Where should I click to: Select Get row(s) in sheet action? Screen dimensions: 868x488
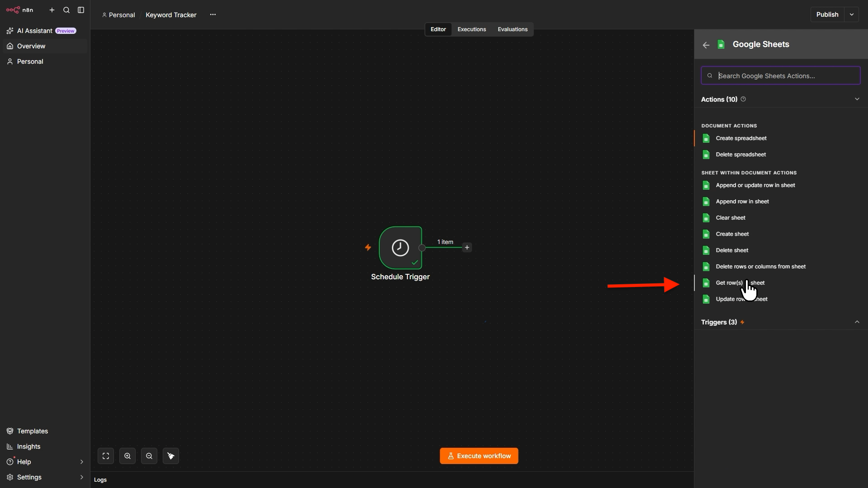coord(781,283)
